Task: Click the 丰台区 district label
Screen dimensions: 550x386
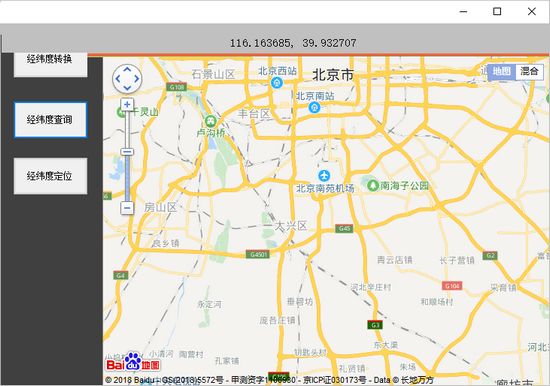Action: 254,114
